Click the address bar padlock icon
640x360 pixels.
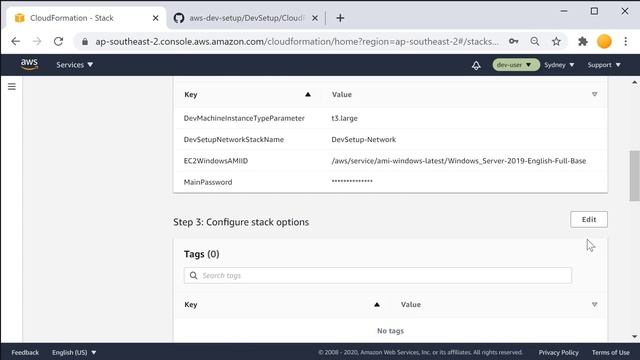[x=85, y=42]
